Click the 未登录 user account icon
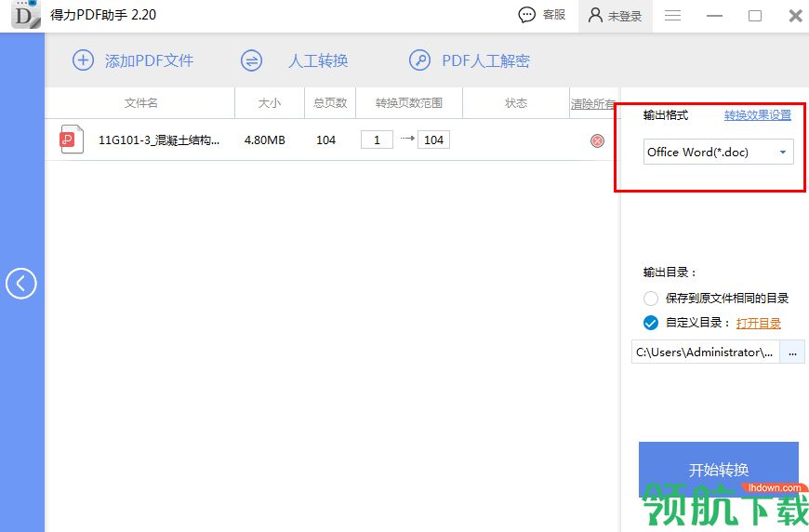Image resolution: width=809 pixels, height=532 pixels. point(595,15)
